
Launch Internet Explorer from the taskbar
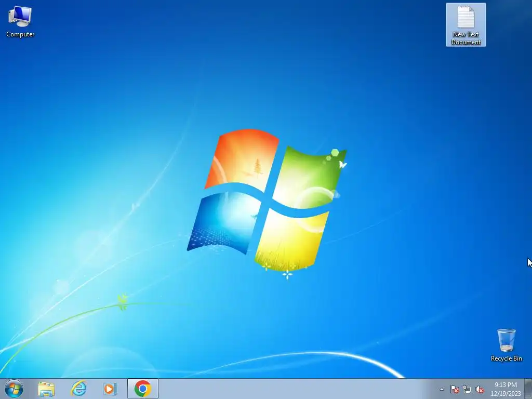(x=78, y=389)
